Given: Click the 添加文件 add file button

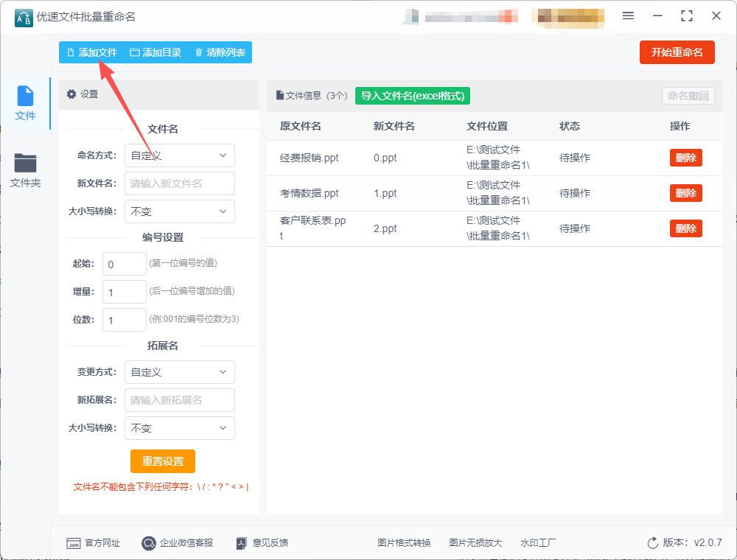Looking at the screenshot, I should [92, 52].
